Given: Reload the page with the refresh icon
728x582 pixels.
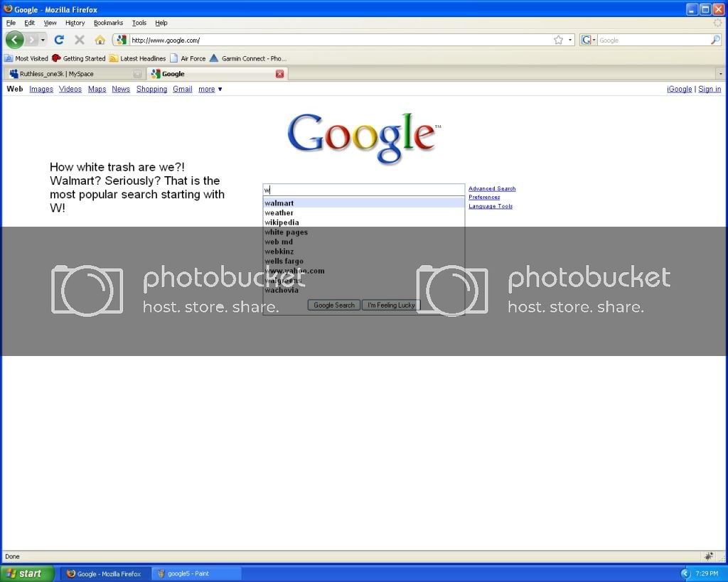Looking at the screenshot, I should 59,40.
